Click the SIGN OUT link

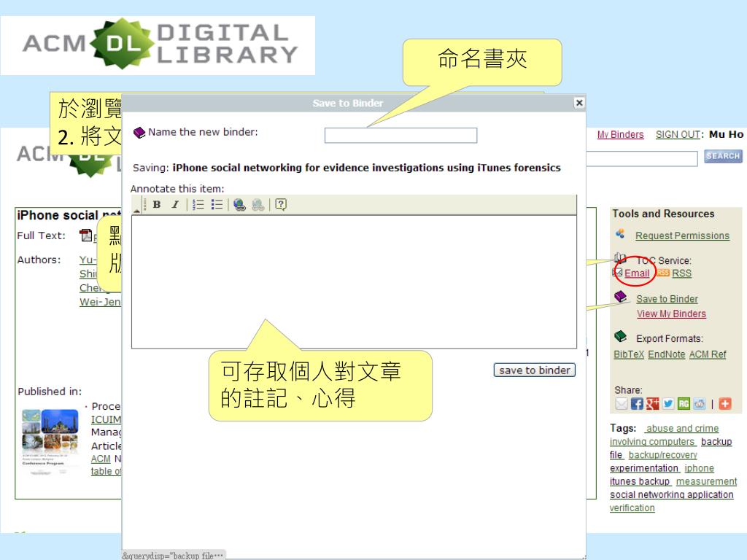tap(678, 134)
